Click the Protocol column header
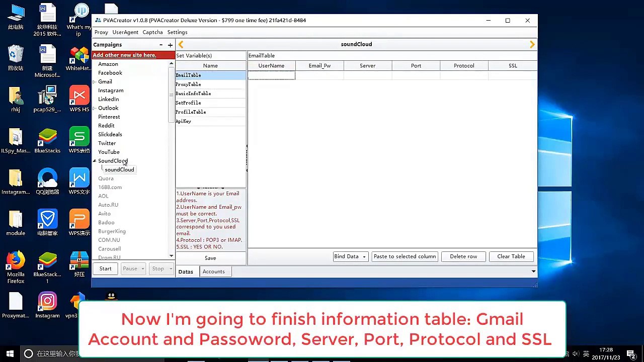Viewport: 644px width, 362px height. pos(464,66)
